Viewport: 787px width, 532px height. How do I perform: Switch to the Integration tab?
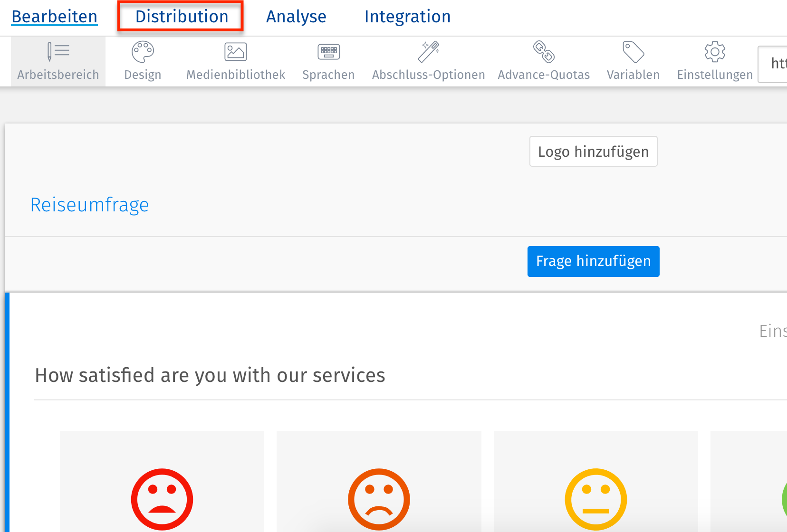407,16
